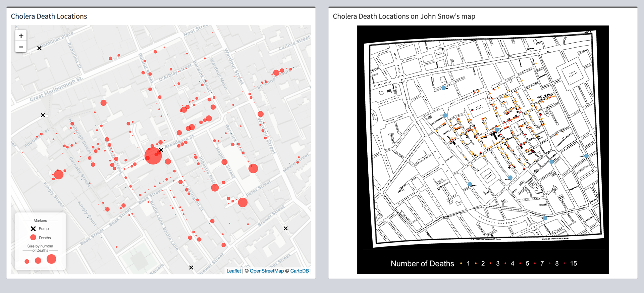644x293 pixels.
Task: Select pump X marker below Great Marlborough St
Action: click(43, 115)
